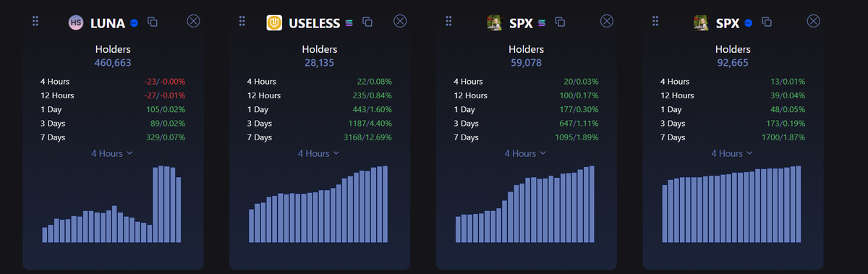The height and width of the screenshot is (274, 868).
Task: Copy address on SPX card with 92,665 holders
Action: [767, 22]
